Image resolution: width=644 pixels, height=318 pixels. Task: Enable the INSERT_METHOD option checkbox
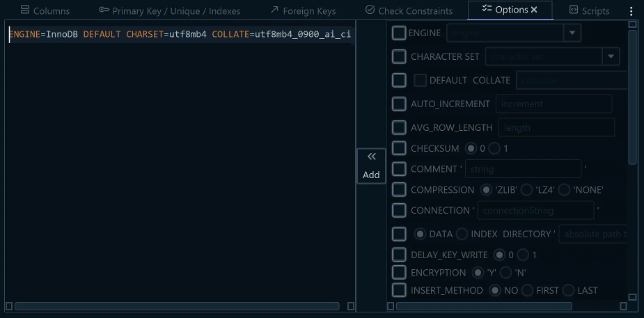[x=399, y=290]
